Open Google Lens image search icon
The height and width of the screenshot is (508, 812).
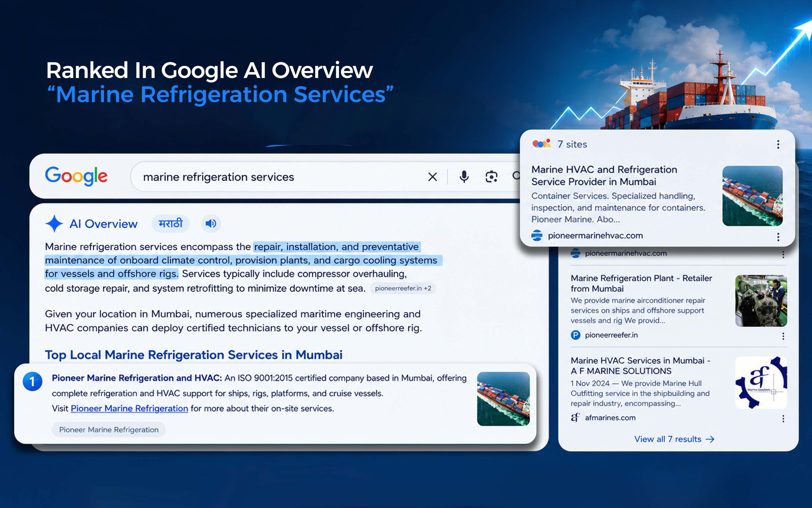point(491,177)
